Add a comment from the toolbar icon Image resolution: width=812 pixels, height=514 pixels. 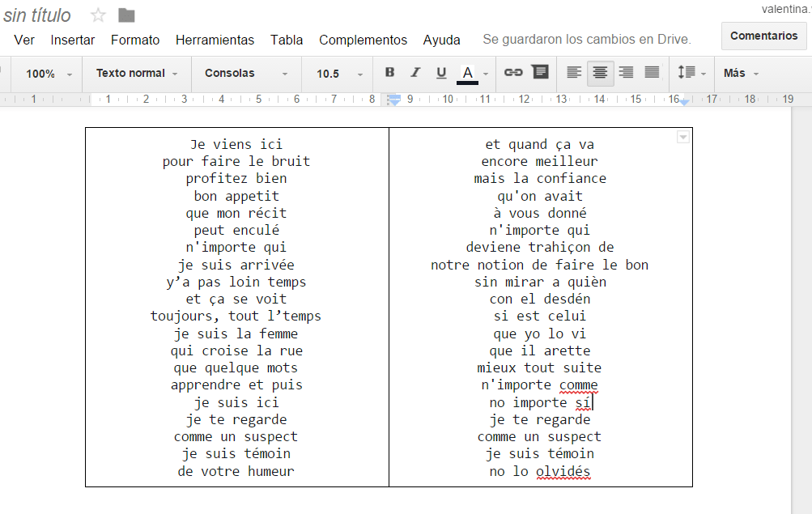click(x=540, y=73)
